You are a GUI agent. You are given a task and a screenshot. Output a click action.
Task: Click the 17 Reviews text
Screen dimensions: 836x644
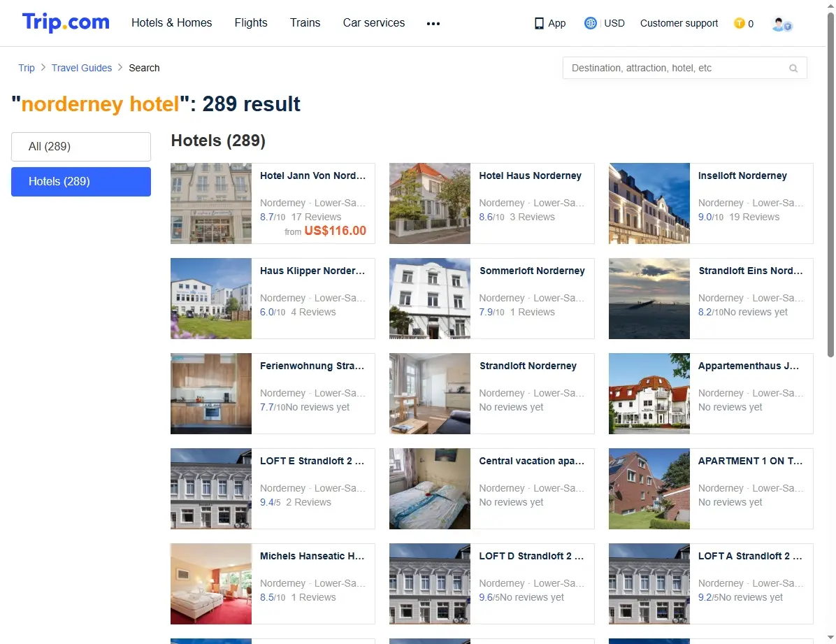316,217
